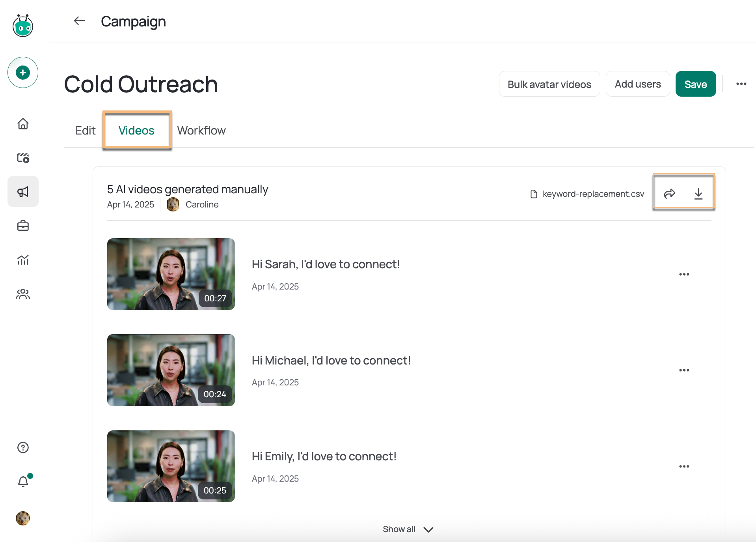Open the notifications bell icon
The width and height of the screenshot is (756, 542).
pos(23,481)
